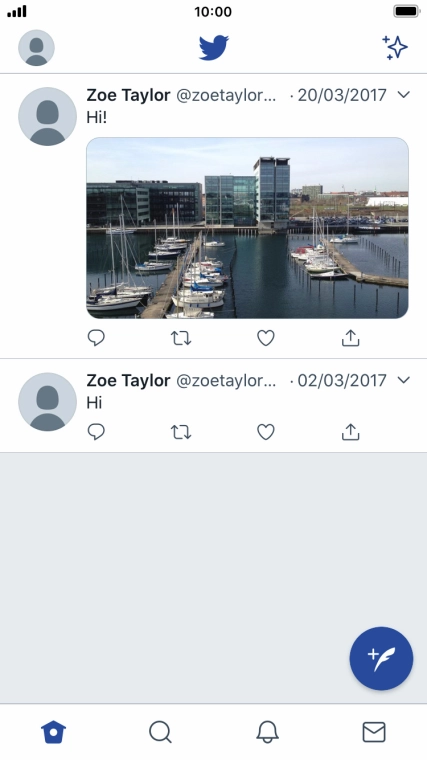Image resolution: width=427 pixels, height=760 pixels.
Task: Like the 'Hi!' tweet with photo
Action: [266, 338]
